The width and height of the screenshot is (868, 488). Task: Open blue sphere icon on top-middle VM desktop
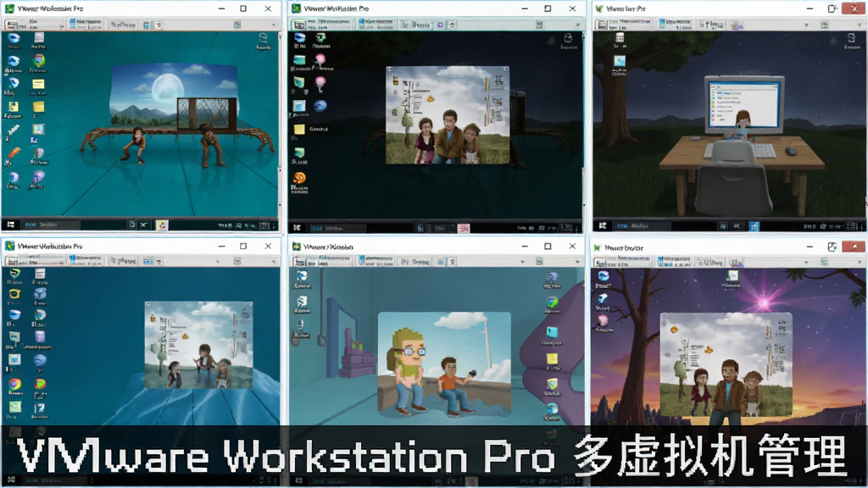tap(320, 106)
